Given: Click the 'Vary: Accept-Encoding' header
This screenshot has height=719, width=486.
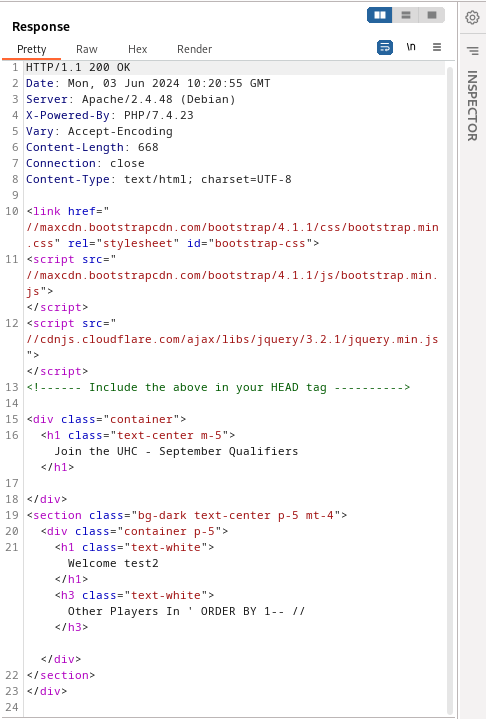Looking at the screenshot, I should (99, 131).
